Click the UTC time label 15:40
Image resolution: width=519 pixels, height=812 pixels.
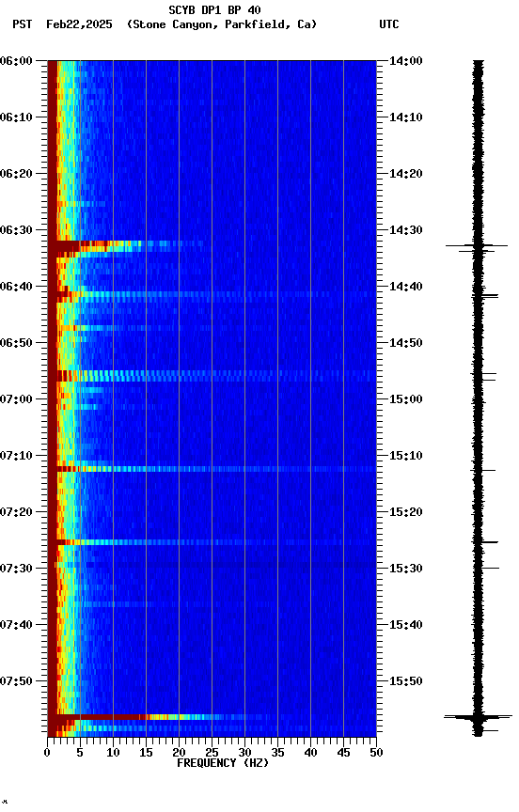[x=406, y=625]
